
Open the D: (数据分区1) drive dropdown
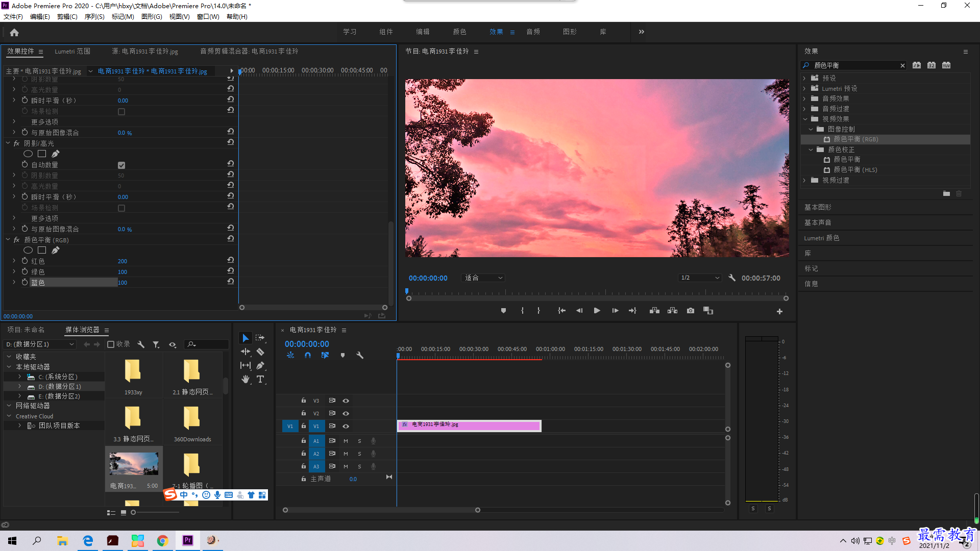click(x=40, y=344)
